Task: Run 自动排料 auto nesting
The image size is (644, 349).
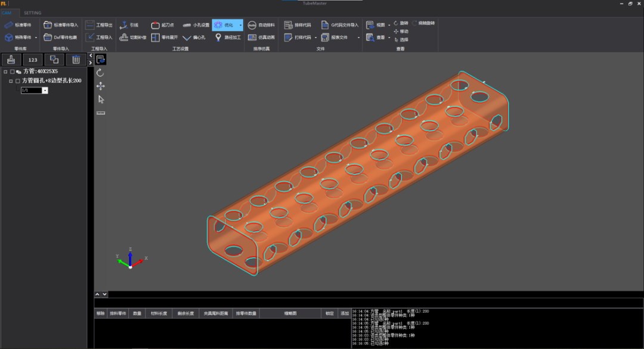Action: (x=261, y=25)
